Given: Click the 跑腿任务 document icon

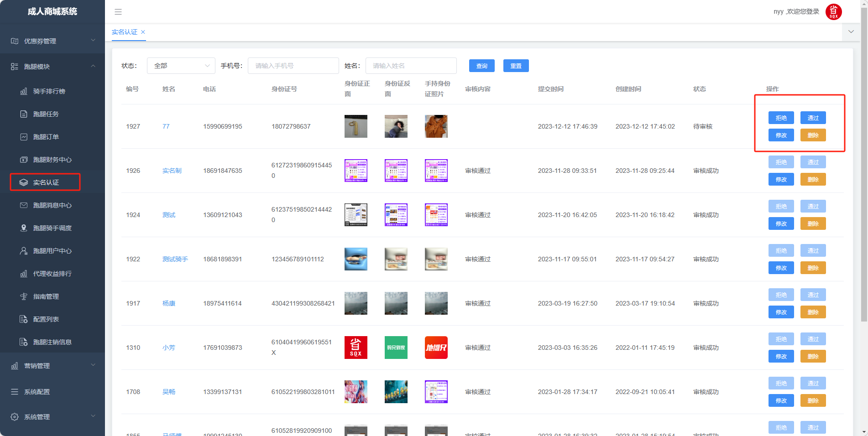Looking at the screenshot, I should pos(24,114).
